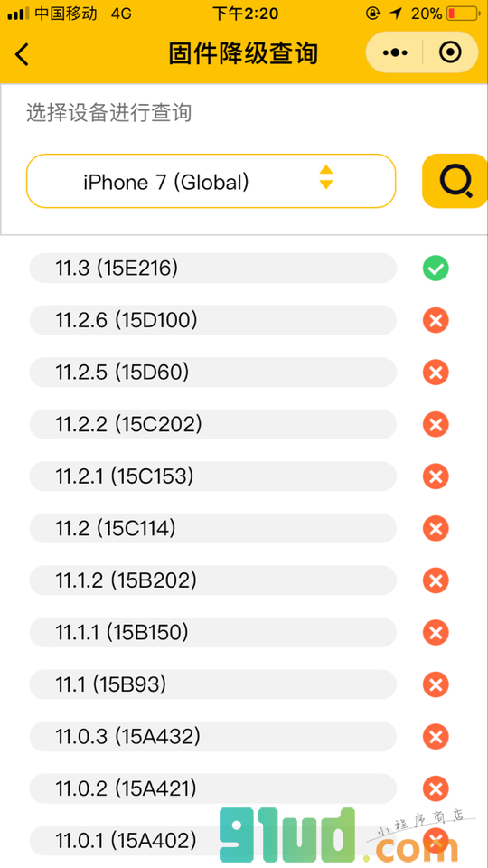The width and height of the screenshot is (488, 868).
Task: Close mini program via the target icon
Action: (x=449, y=52)
